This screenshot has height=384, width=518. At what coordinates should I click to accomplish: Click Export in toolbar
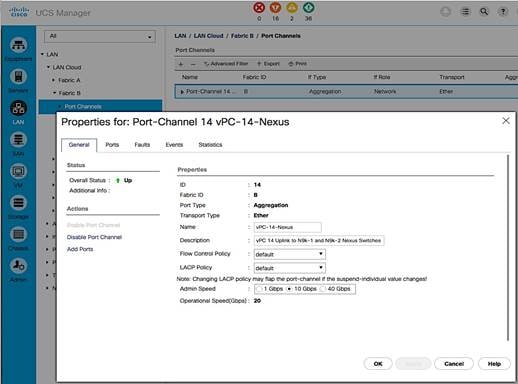pyautogui.click(x=268, y=64)
